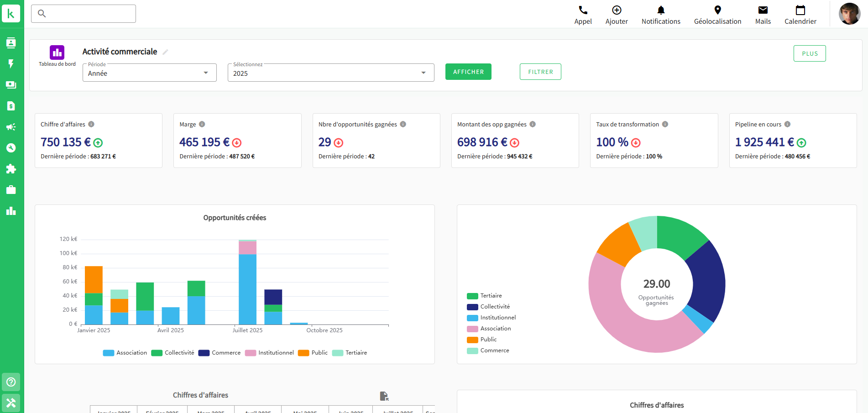Open the Notifications bell icon
The image size is (868, 413).
point(660,10)
